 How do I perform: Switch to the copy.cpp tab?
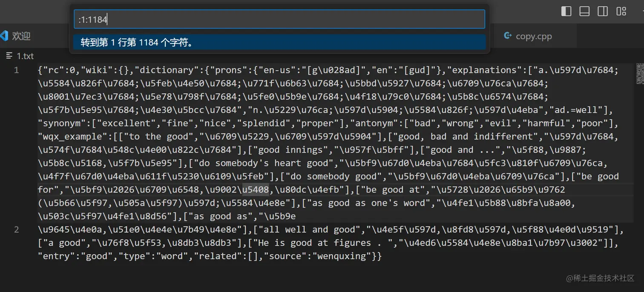534,36
